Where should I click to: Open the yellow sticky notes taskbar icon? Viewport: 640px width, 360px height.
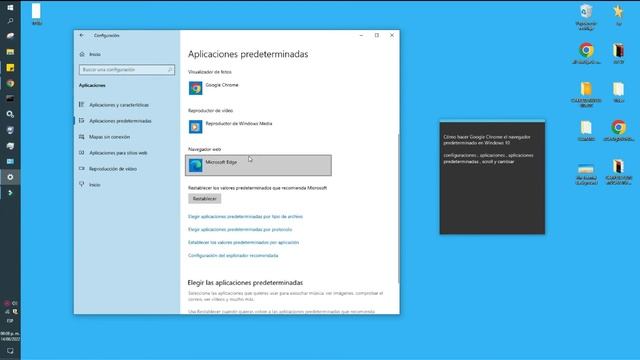click(10, 67)
